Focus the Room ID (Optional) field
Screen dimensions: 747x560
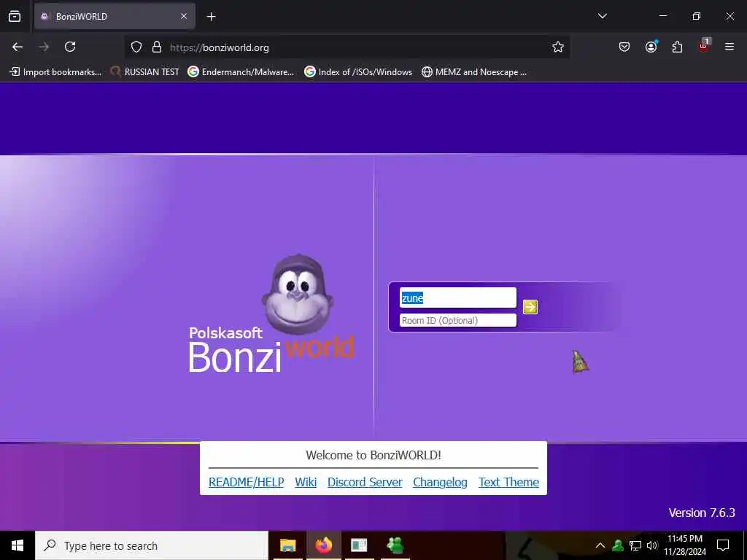point(458,321)
